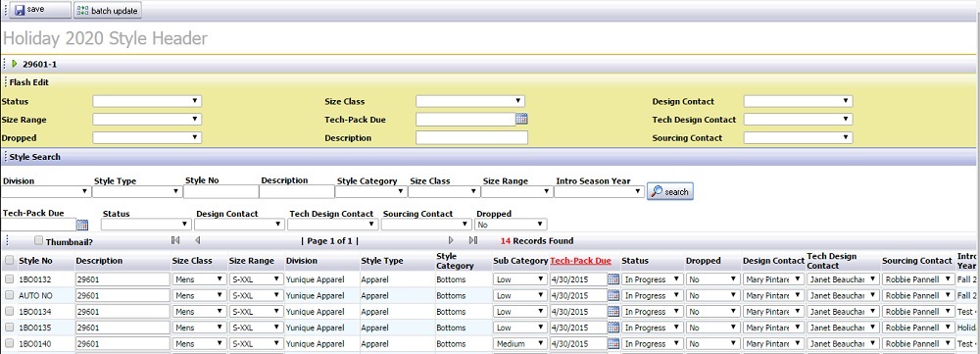Open Flash Edit Tech-Pack Due calendar icon
The width and height of the screenshot is (980, 354).
522,119
